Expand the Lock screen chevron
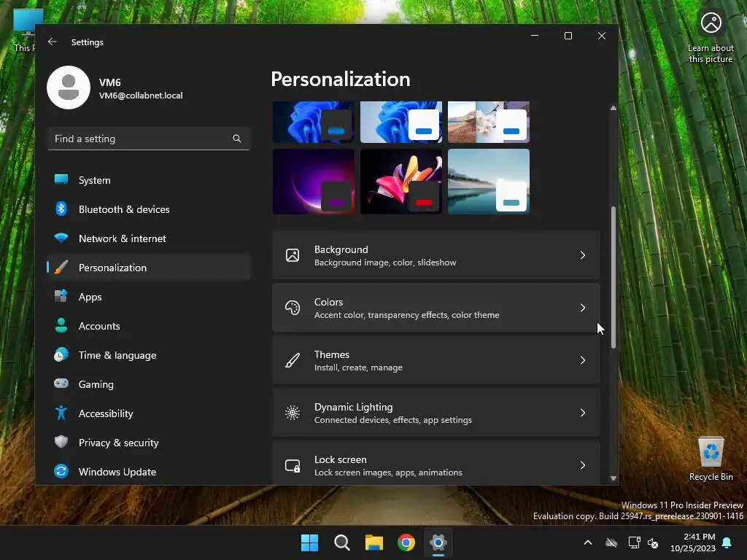Viewport: 747px width, 560px height. [x=583, y=465]
